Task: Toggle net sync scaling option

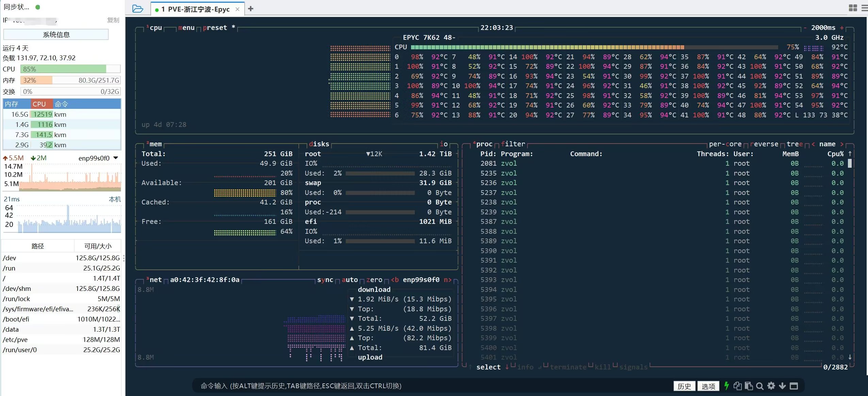Action: click(x=325, y=280)
